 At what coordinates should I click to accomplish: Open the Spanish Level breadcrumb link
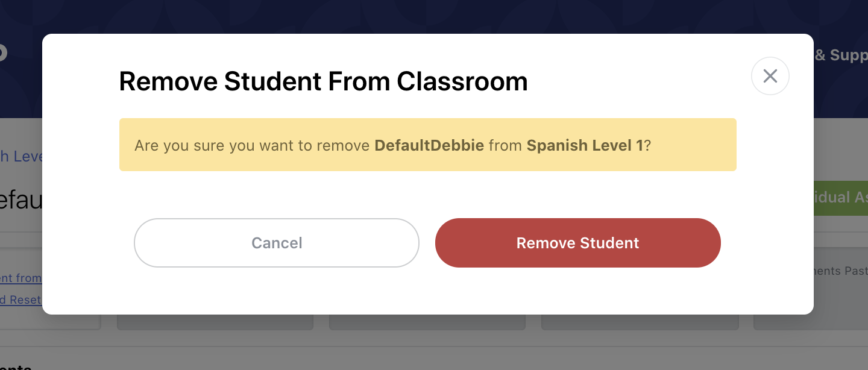pyautogui.click(x=22, y=156)
